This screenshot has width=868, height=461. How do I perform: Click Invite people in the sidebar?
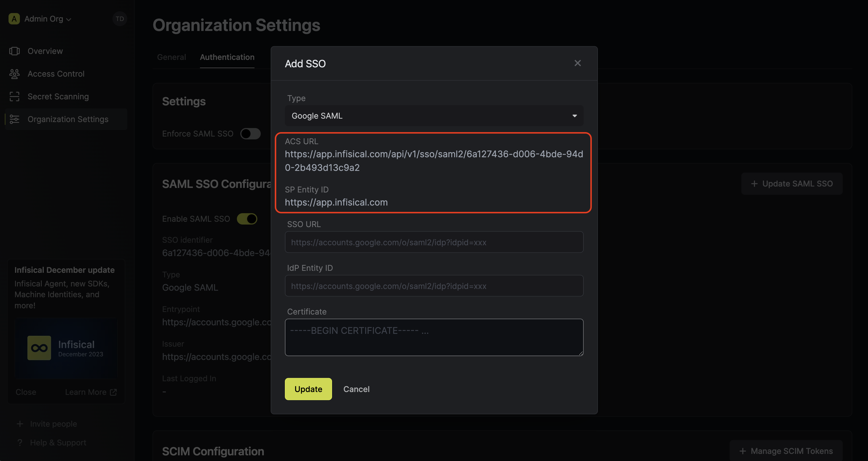(53, 424)
